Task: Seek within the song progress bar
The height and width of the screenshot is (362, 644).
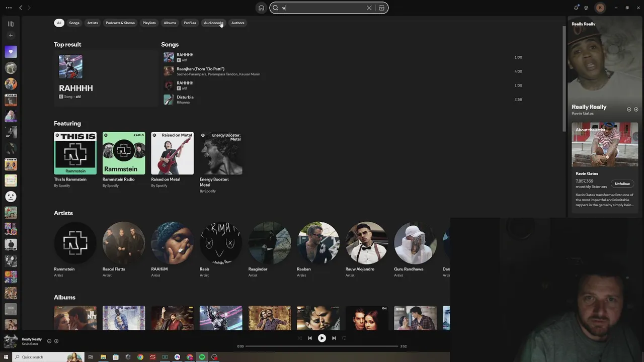Action: (321, 346)
